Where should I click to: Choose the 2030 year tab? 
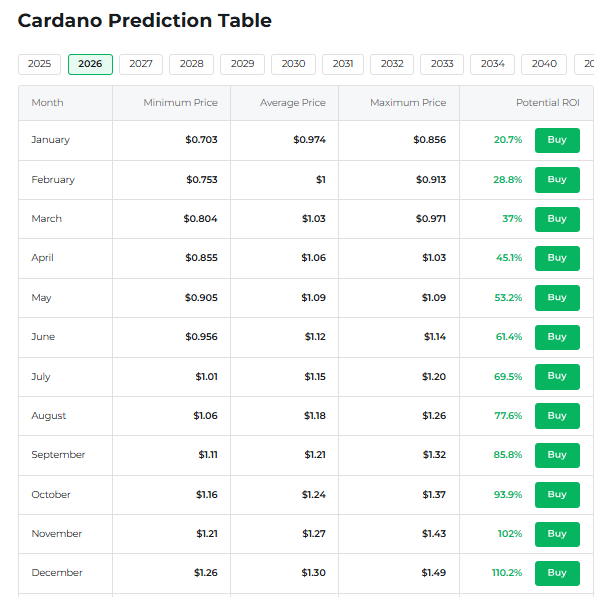(x=293, y=64)
